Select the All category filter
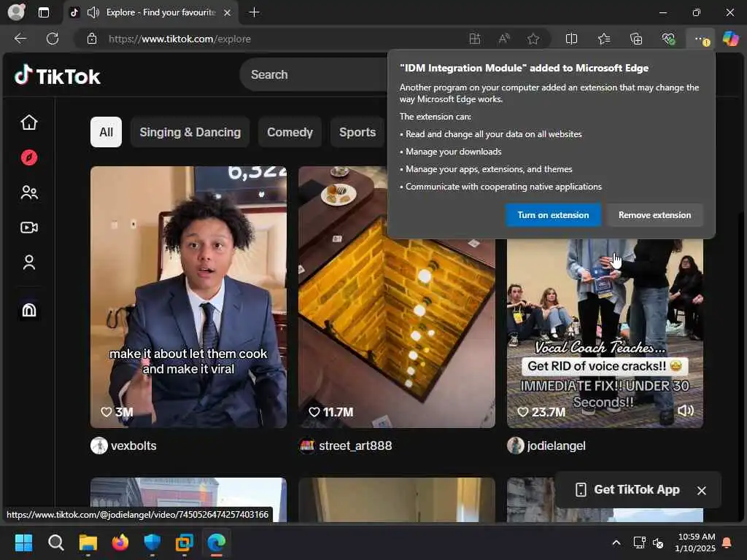 click(x=106, y=132)
